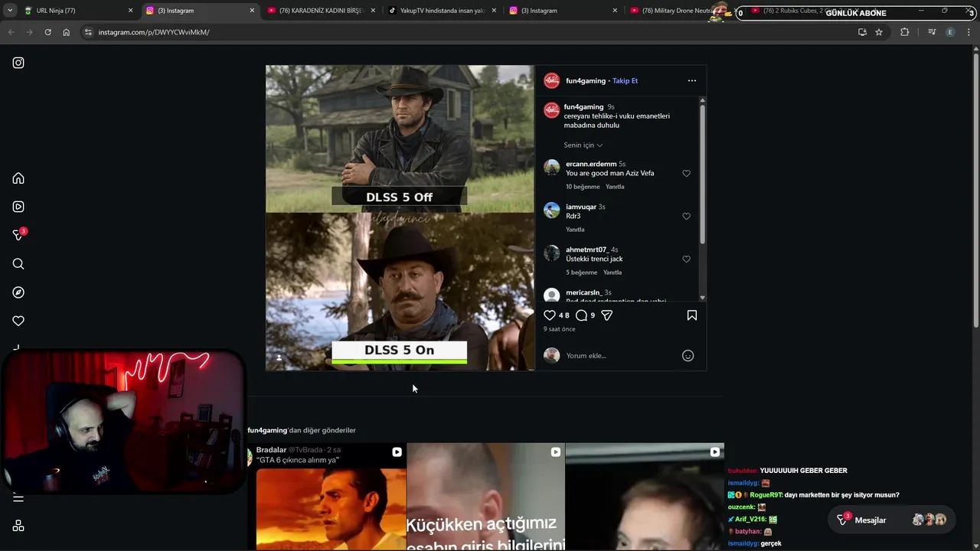Open the Search magnifier in sidebar

18,264
